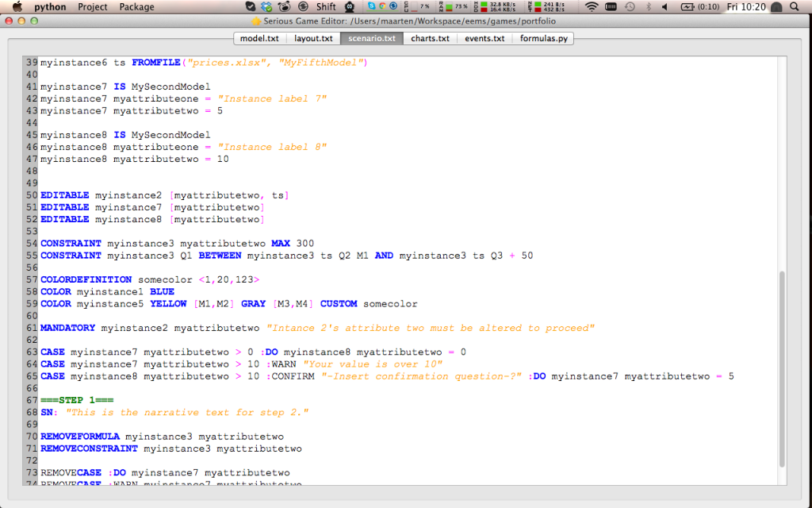Image resolution: width=812 pixels, height=508 pixels.
Task: Click the SN: label on line 68
Action: click(49, 412)
